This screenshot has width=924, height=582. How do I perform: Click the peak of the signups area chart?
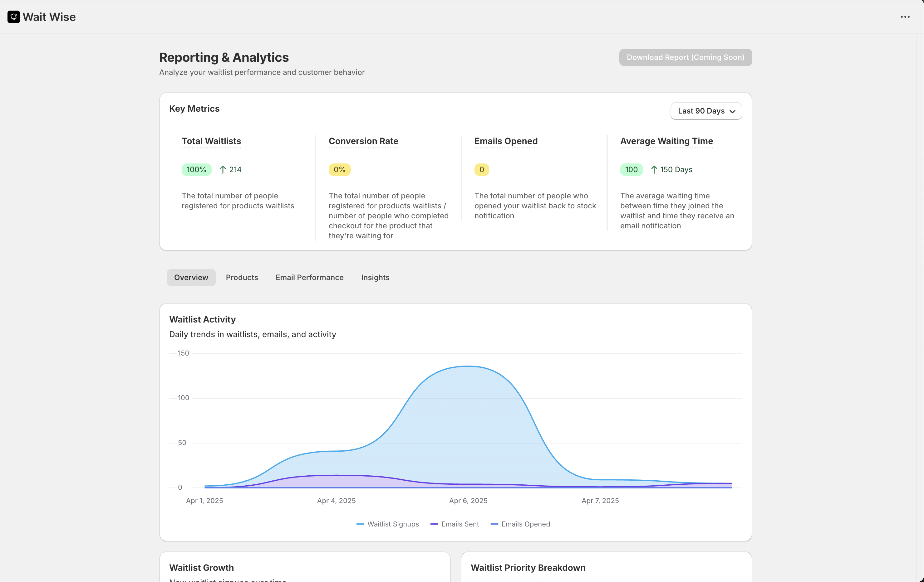468,366
